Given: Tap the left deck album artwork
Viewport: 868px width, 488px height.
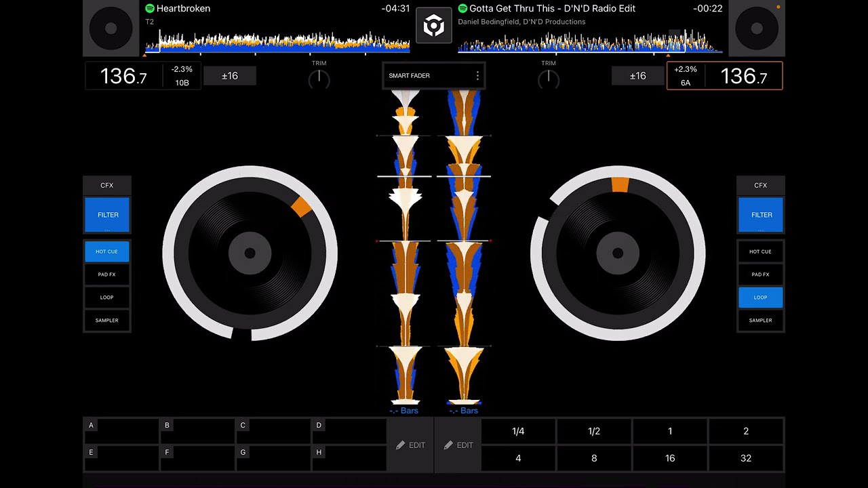Looking at the screenshot, I should tap(111, 28).
